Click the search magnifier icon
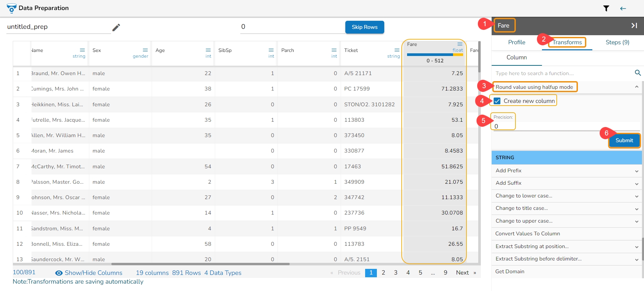644x291 pixels. (638, 73)
